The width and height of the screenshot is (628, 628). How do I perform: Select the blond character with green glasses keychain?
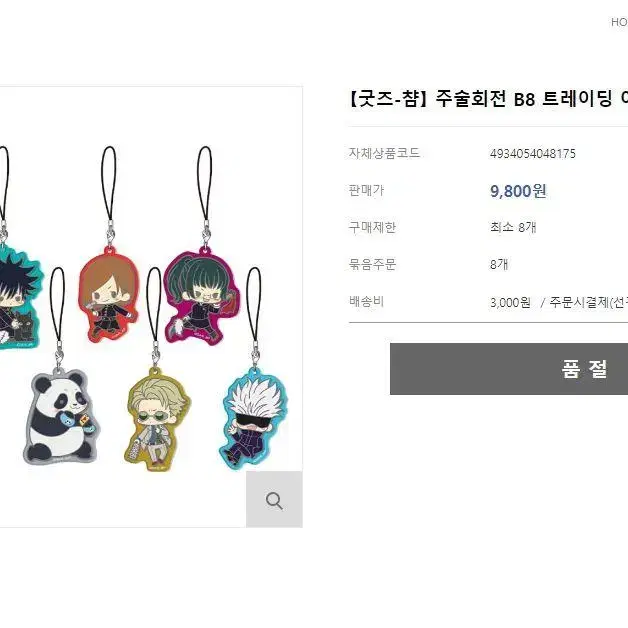[x=158, y=419]
